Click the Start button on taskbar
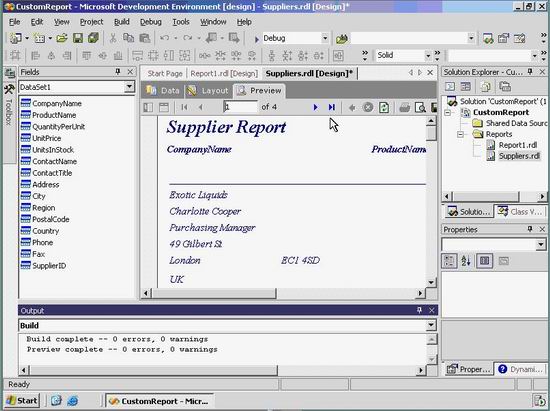This screenshot has height=411, width=550. tap(22, 400)
